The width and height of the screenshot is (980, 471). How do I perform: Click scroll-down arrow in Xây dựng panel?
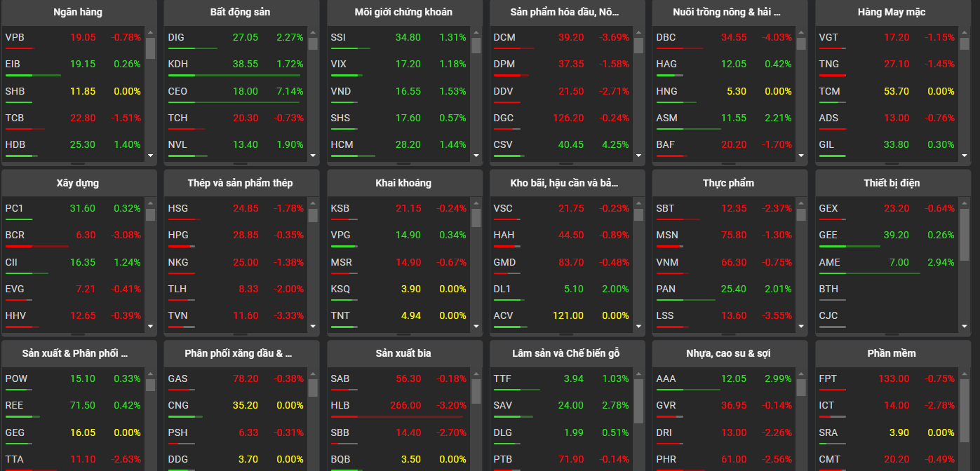(150, 325)
